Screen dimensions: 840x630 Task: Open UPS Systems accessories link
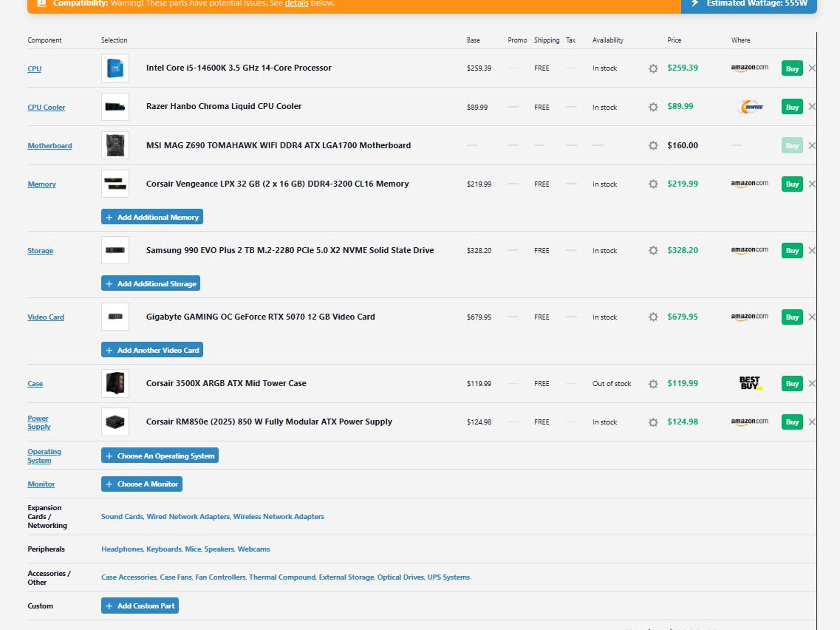pos(449,577)
